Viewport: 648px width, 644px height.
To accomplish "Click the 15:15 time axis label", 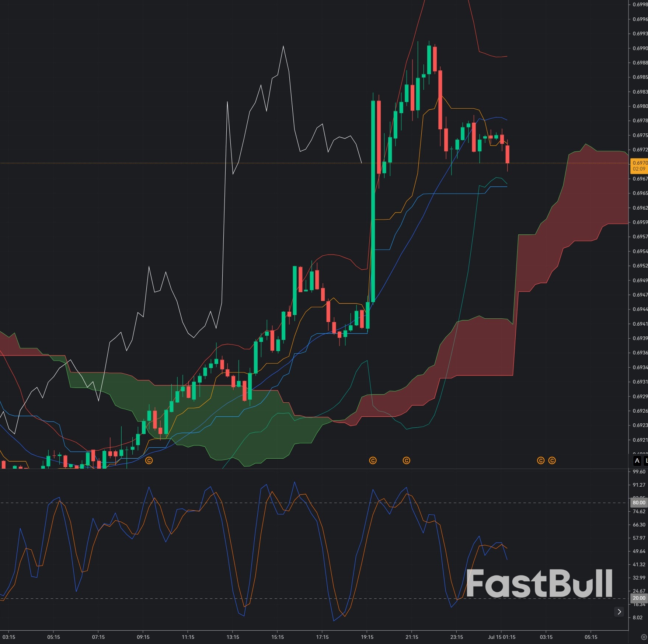I will click(x=278, y=637).
